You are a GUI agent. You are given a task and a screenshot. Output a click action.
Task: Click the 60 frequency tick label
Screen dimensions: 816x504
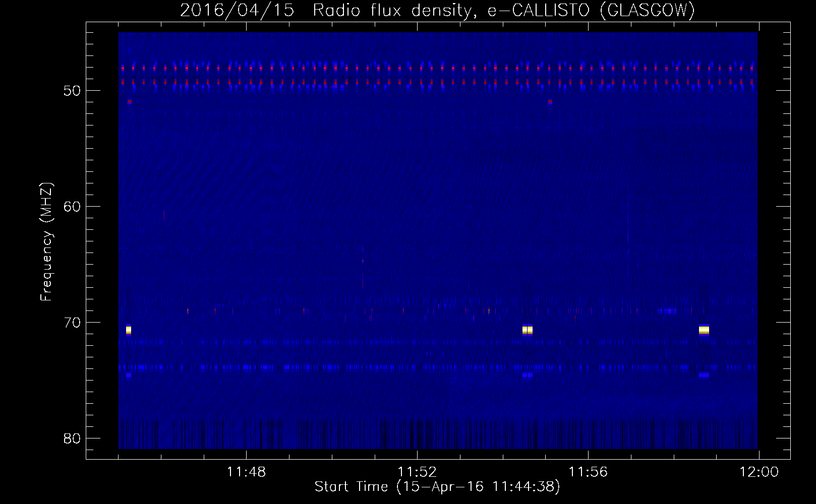(x=73, y=207)
